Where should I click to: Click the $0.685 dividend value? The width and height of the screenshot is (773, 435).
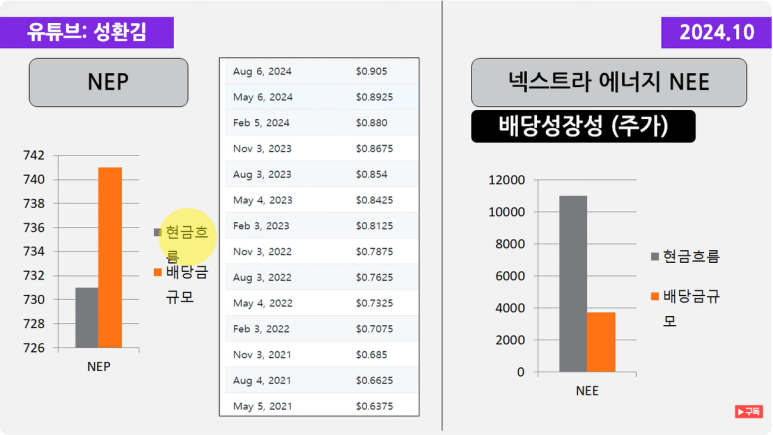click(372, 355)
